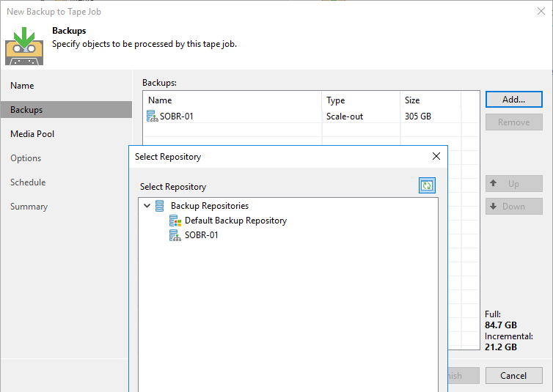Click the Backup Repositories database icon
Image resolution: width=553 pixels, height=392 pixels.
click(159, 206)
